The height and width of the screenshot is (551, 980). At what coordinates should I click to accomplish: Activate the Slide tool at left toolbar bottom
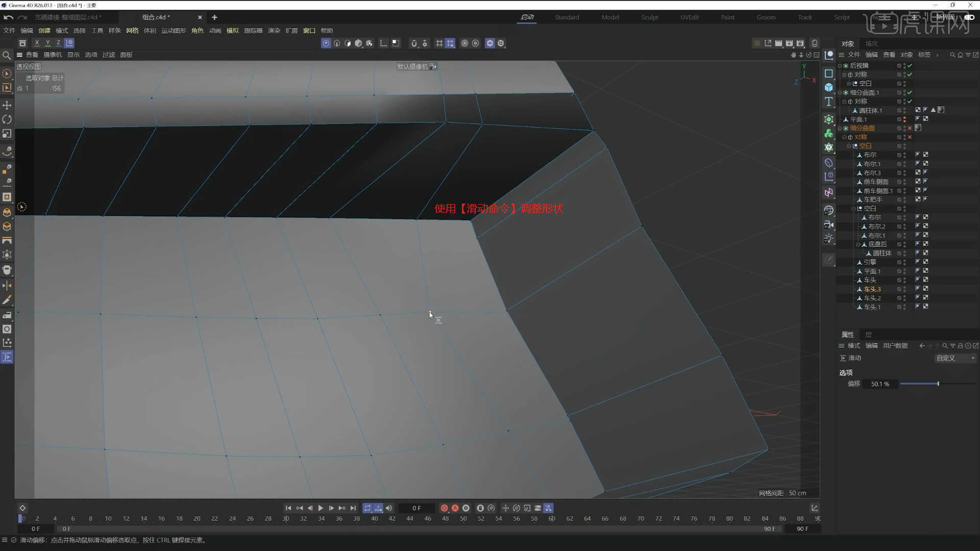7,357
